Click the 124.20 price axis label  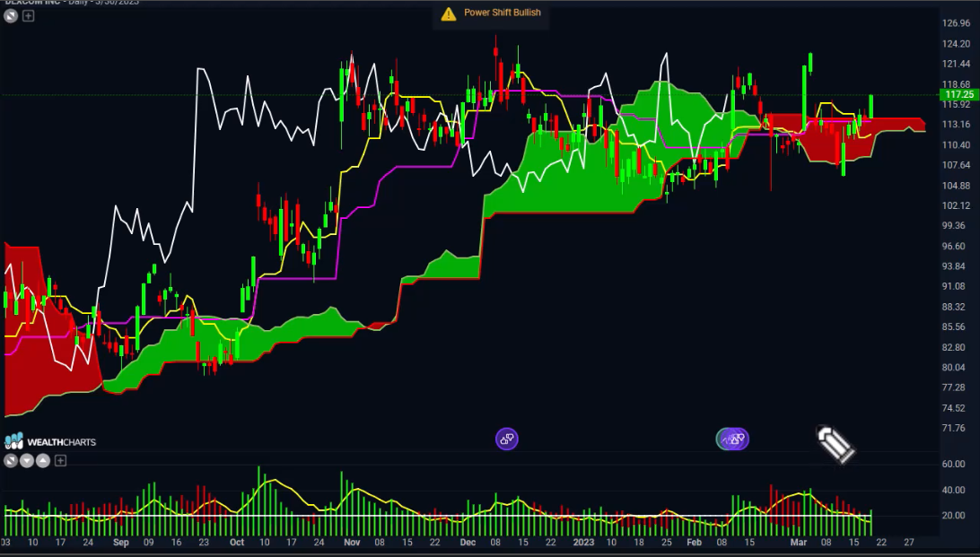click(x=957, y=44)
